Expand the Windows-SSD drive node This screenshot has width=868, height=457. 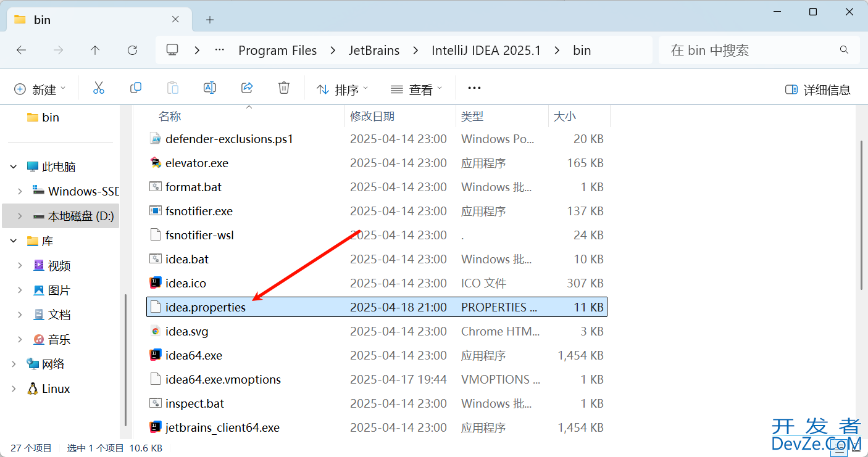pos(20,191)
